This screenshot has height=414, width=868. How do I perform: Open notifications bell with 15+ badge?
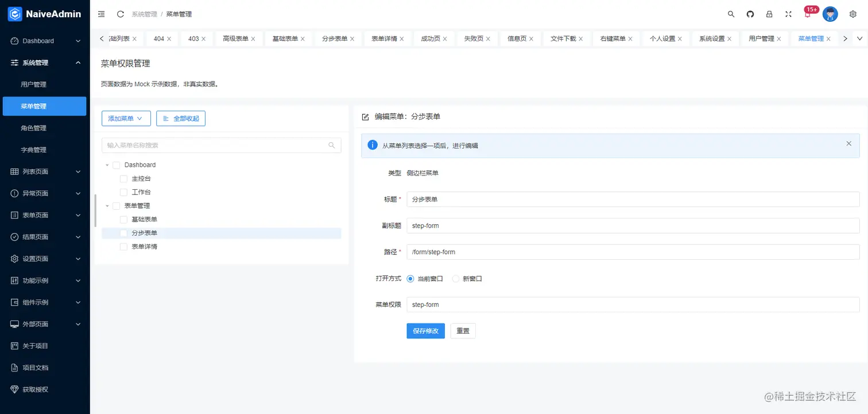[x=808, y=14]
